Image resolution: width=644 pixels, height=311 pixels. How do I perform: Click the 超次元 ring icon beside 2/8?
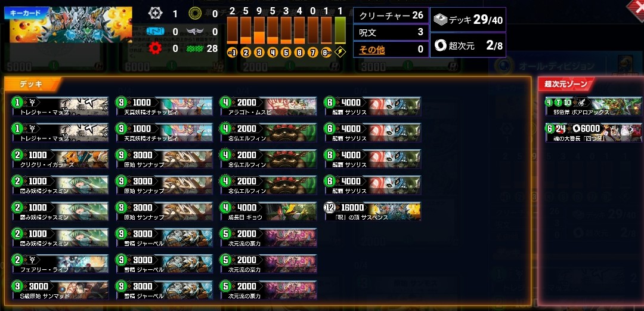[x=441, y=45]
